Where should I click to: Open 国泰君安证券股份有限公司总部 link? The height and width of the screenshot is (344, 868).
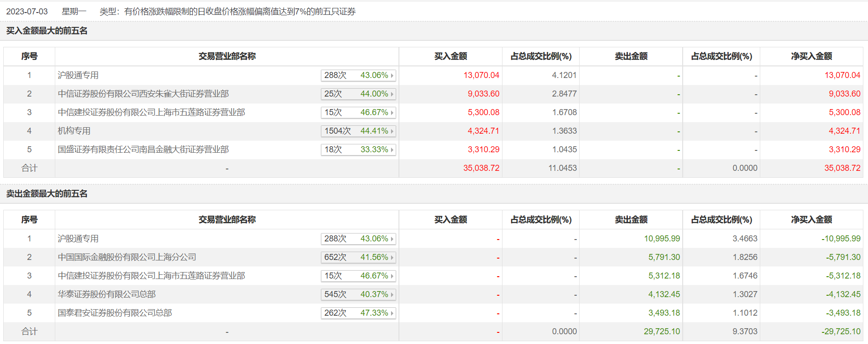click(115, 313)
